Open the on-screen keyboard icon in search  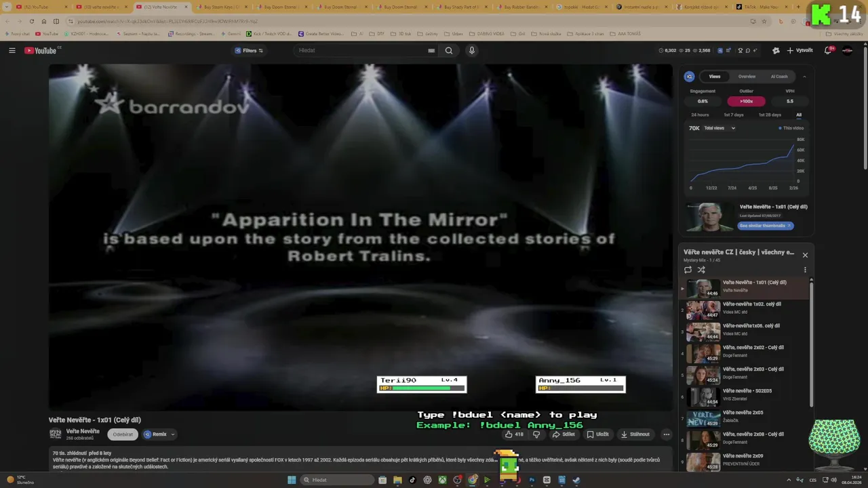coord(431,50)
